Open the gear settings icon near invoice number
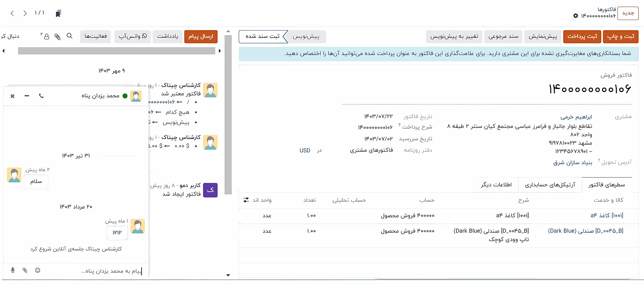This screenshot has height=285, width=644. [x=576, y=16]
